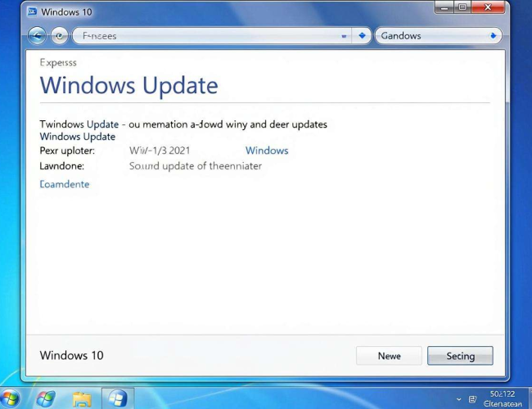The image size is (532, 409).
Task: Click the date value ending in 2021
Action: (x=160, y=151)
